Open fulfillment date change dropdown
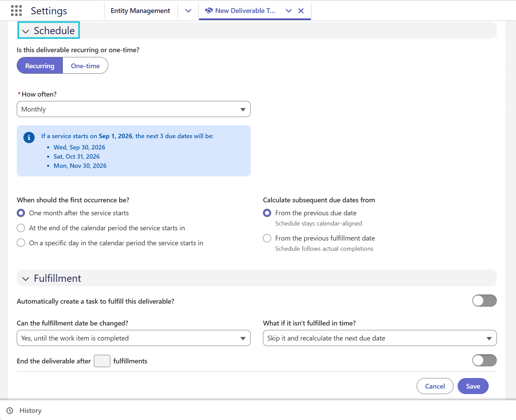This screenshot has height=420, width=516. click(134, 338)
